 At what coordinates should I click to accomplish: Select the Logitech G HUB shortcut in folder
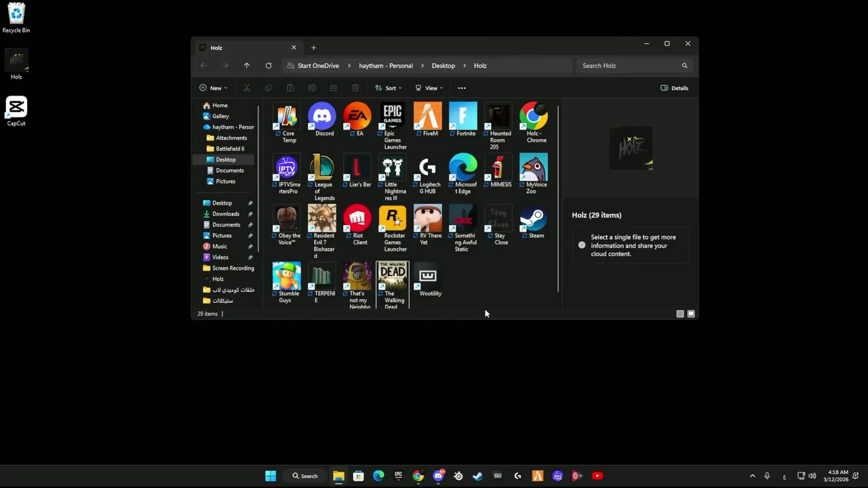coord(428,174)
